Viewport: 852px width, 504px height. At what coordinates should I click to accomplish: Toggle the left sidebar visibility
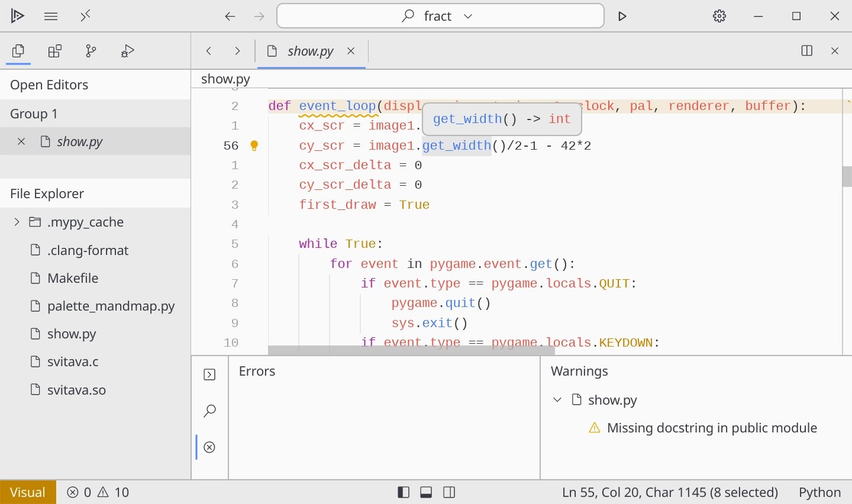click(404, 492)
